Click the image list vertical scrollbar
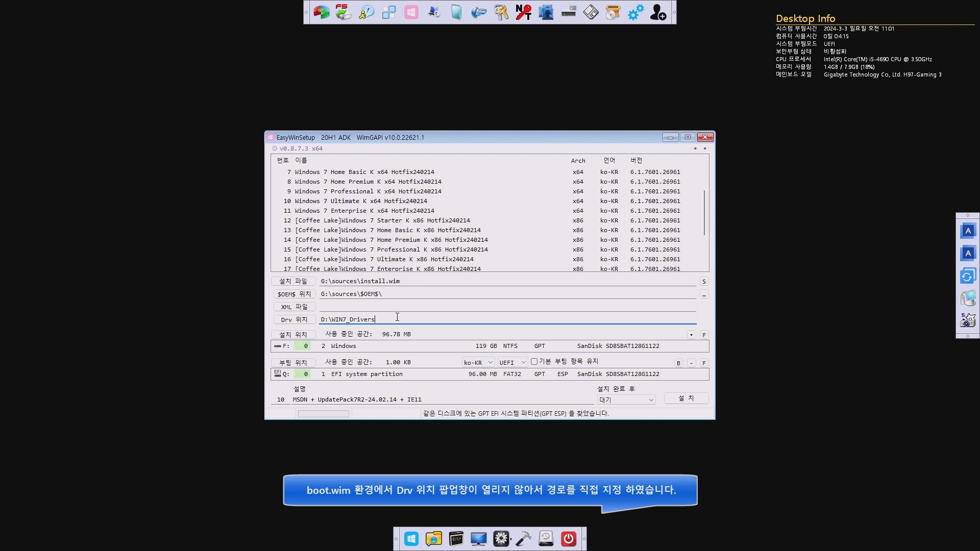Viewport: 980px width, 551px height. click(x=705, y=213)
